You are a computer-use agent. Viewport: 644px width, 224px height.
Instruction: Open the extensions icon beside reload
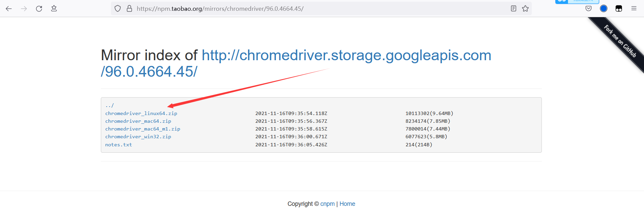(54, 9)
